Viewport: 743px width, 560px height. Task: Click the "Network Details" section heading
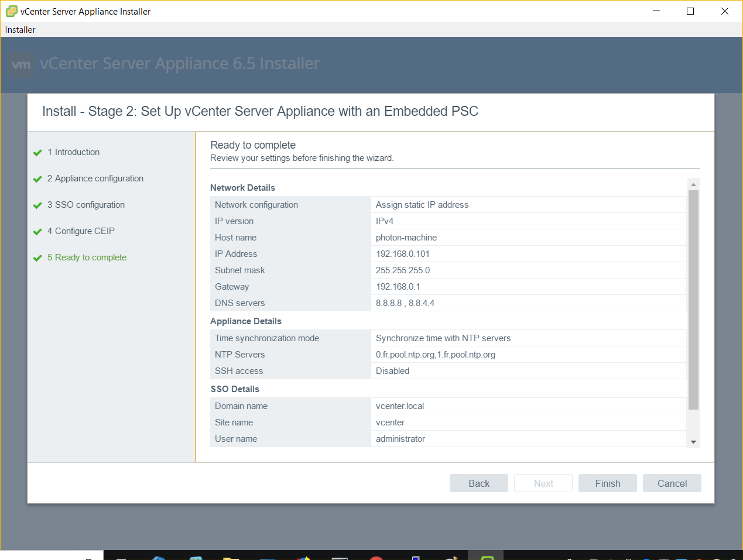pos(242,188)
